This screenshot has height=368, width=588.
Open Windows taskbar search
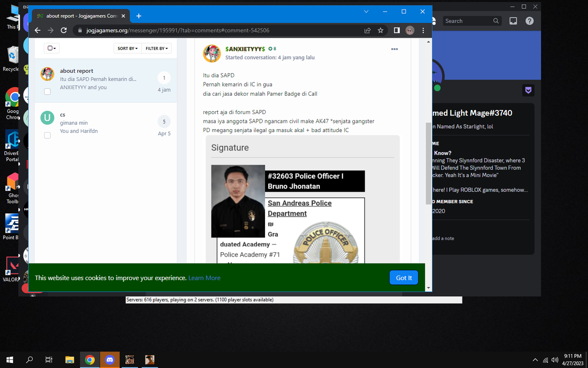[29, 360]
